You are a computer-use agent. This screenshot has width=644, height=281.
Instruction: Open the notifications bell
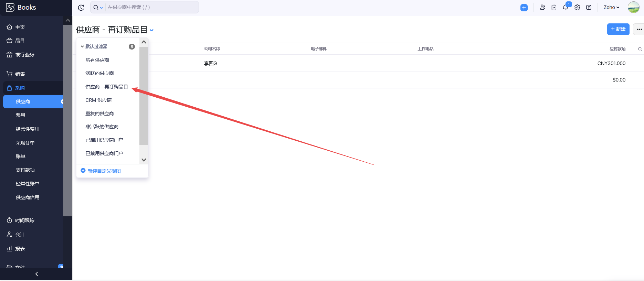coord(566,8)
